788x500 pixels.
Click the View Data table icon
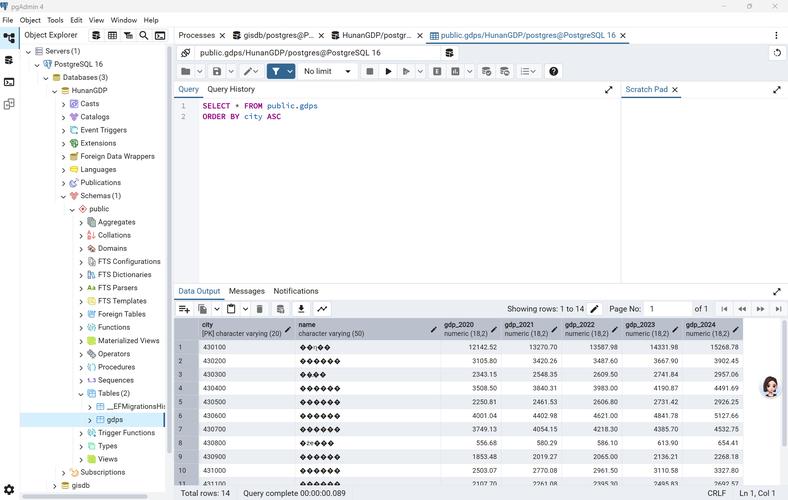coord(113,35)
